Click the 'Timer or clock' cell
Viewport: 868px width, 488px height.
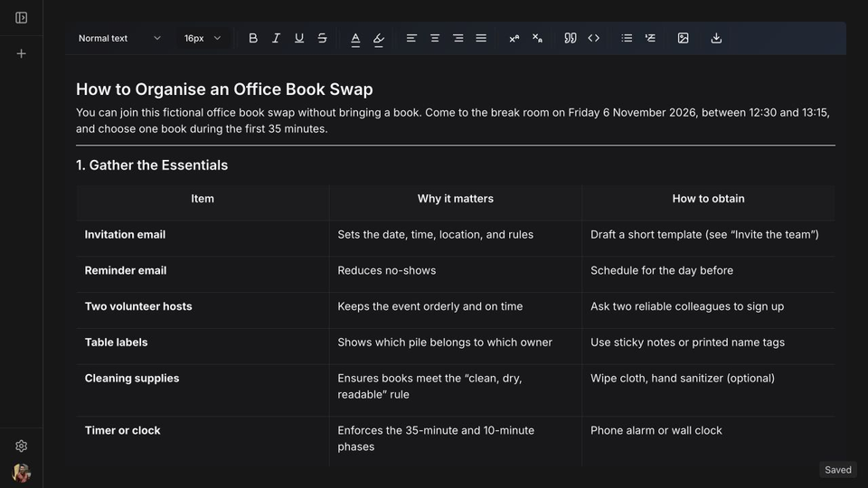[203, 441]
